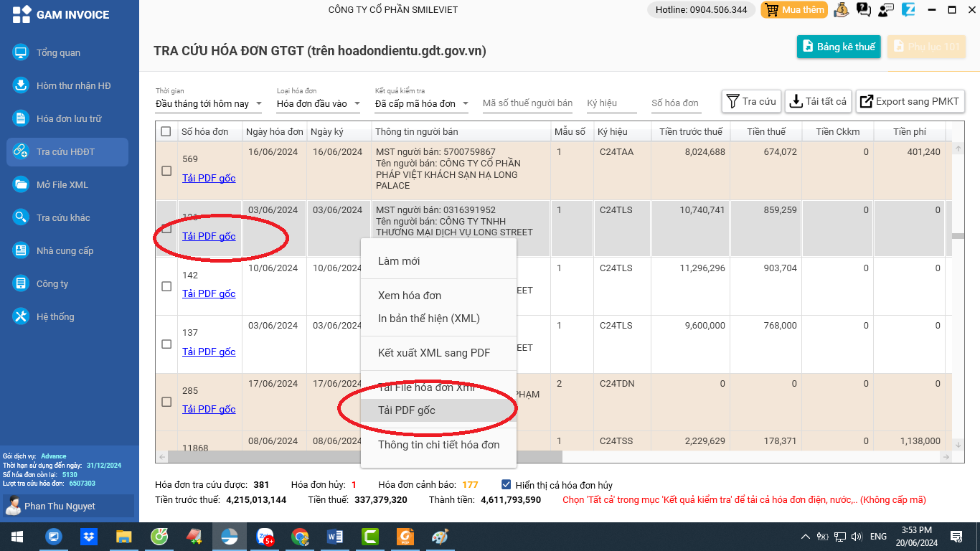Image resolution: width=980 pixels, height=551 pixels.
Task: Click the Mở File XML folder icon
Action: [x=22, y=184]
